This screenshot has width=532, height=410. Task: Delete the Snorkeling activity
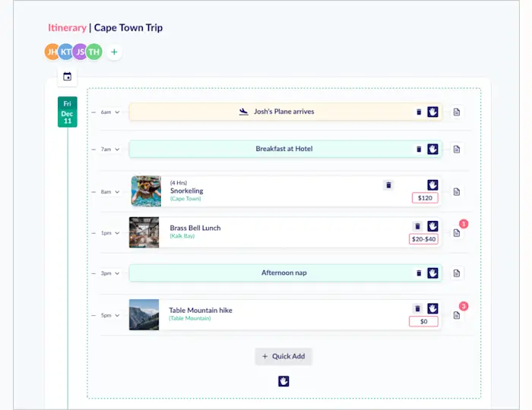click(388, 185)
